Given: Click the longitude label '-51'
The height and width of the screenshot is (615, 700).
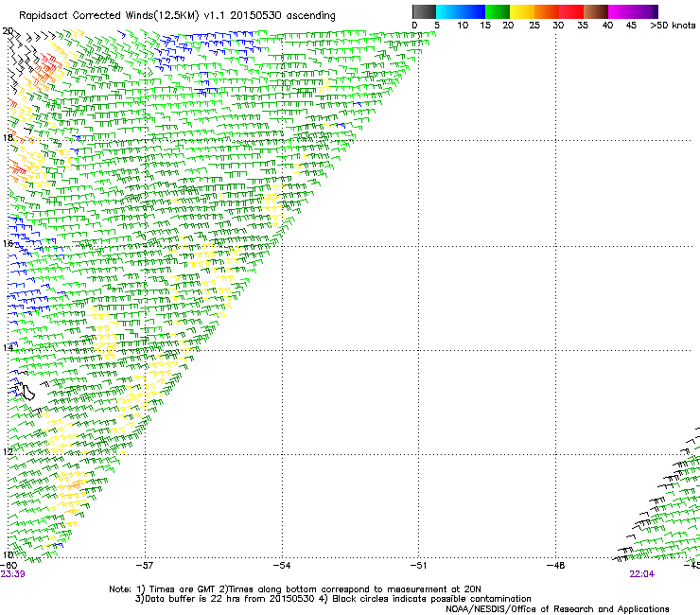Looking at the screenshot, I should coord(418,566).
